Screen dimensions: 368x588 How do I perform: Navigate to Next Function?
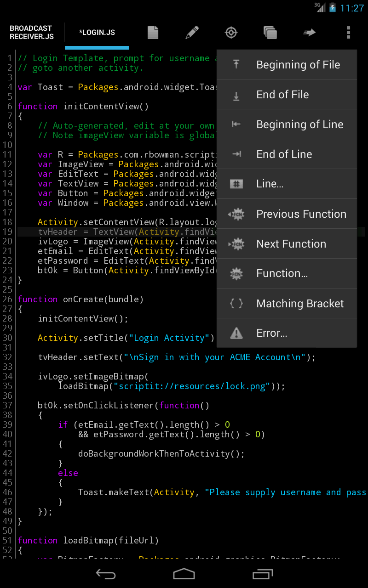(x=286, y=243)
